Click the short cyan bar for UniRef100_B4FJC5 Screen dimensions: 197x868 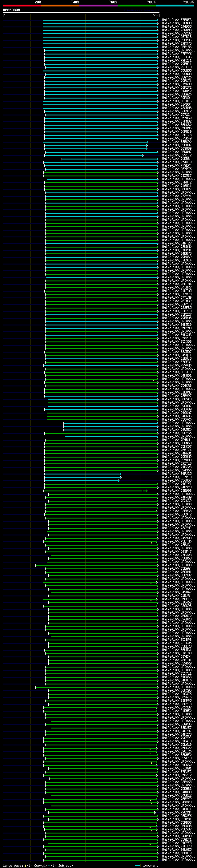tap(83, 474)
